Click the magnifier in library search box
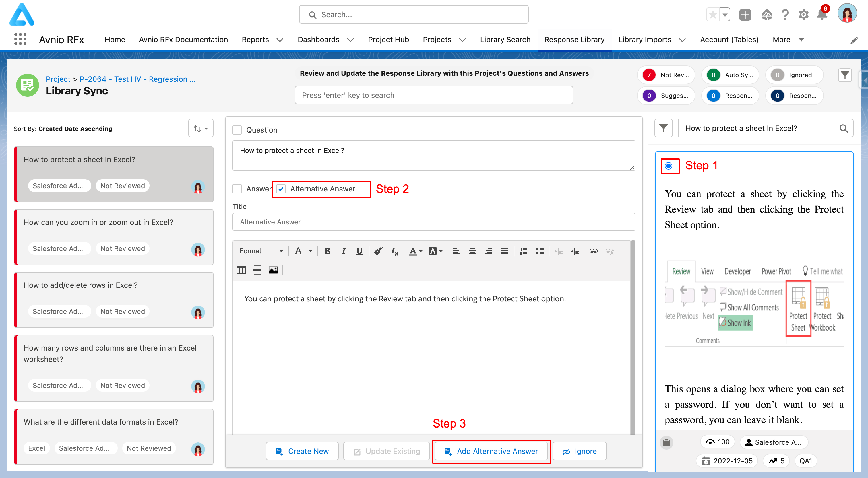Image resolution: width=868 pixels, height=478 pixels. (x=843, y=128)
